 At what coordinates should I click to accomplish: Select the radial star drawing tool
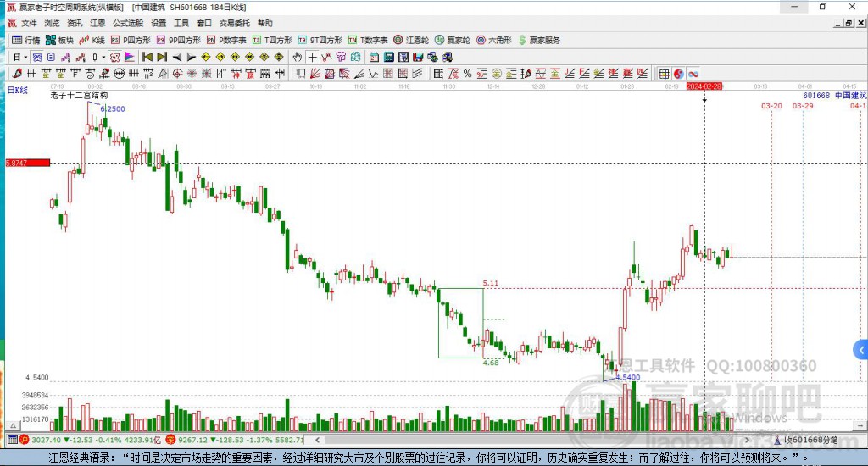click(x=192, y=74)
